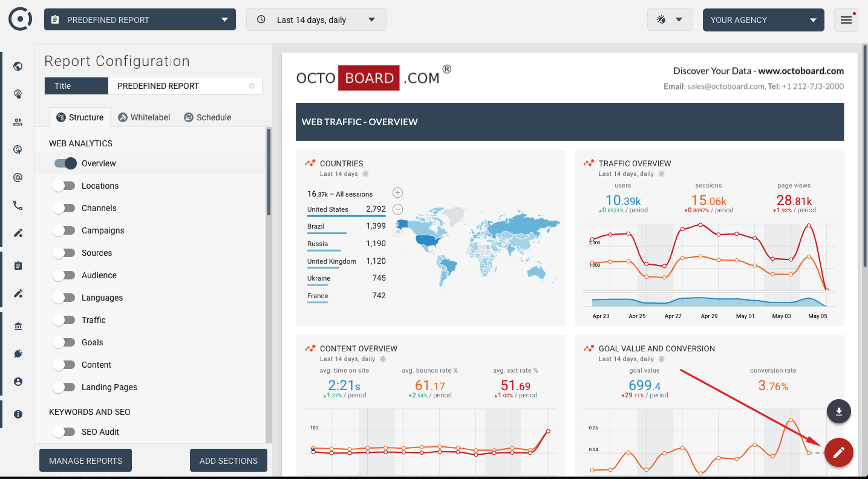Enable the Channels section toggle
The height and width of the screenshot is (479, 868).
[x=64, y=208]
